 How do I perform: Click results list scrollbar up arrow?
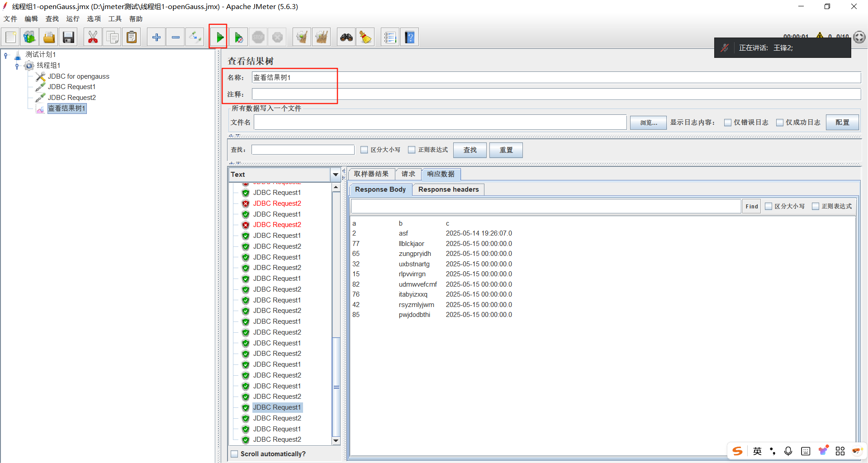(336, 187)
